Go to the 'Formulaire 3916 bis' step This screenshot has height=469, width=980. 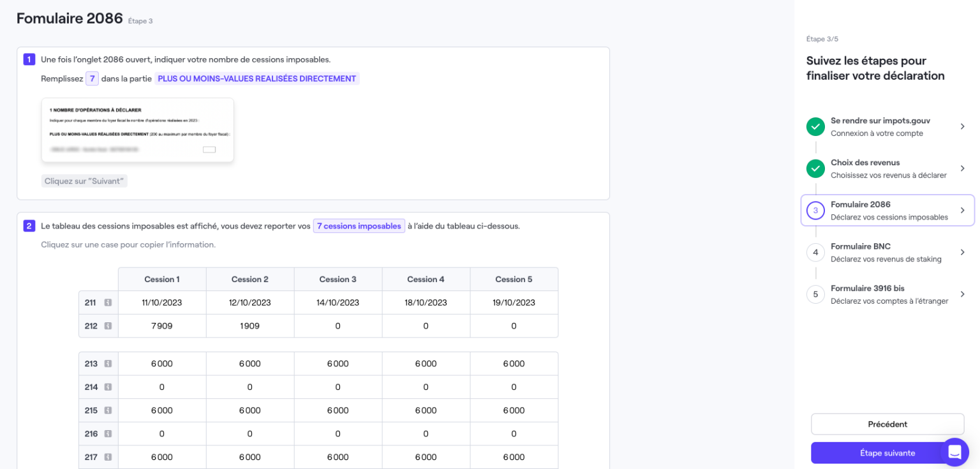(887, 294)
